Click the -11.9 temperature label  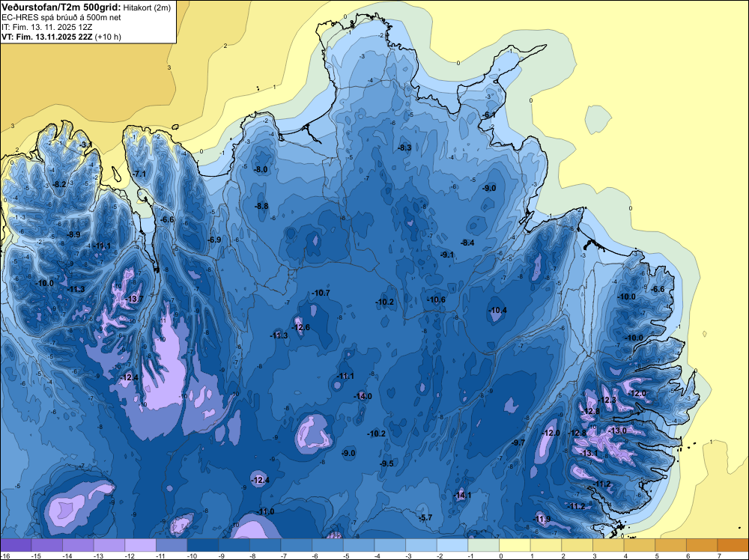coord(542,520)
